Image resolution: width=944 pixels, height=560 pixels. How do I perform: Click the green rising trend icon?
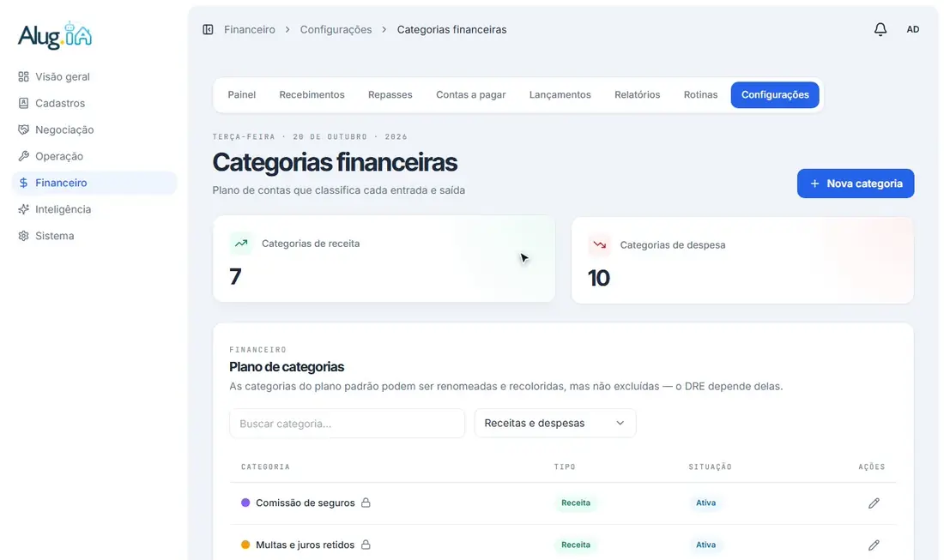tap(241, 244)
